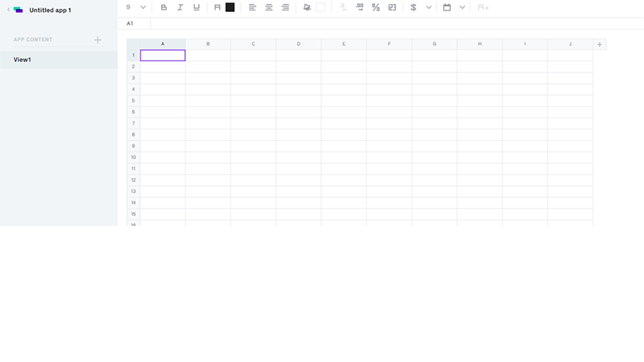Expand the date format options arrow
644x362 pixels.
click(462, 7)
